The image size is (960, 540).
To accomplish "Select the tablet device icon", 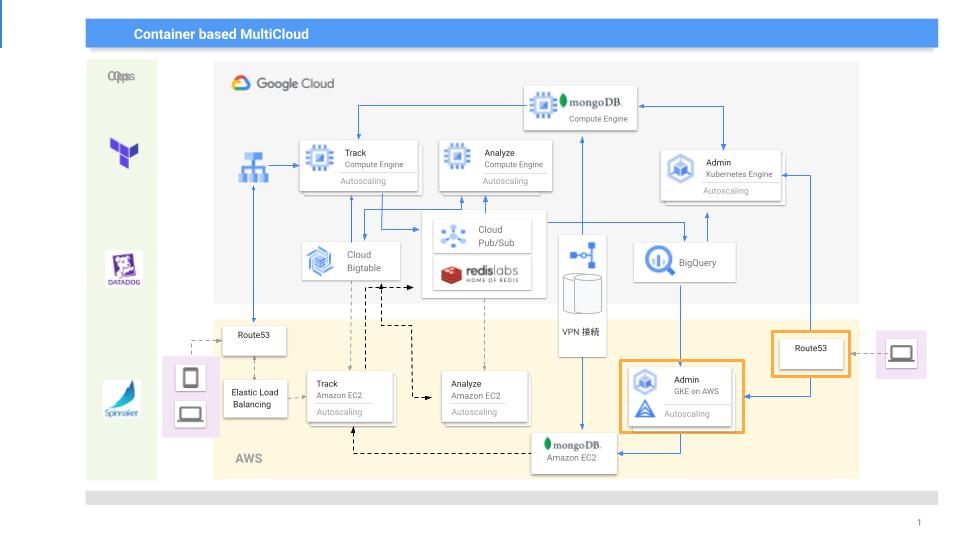I will [190, 377].
